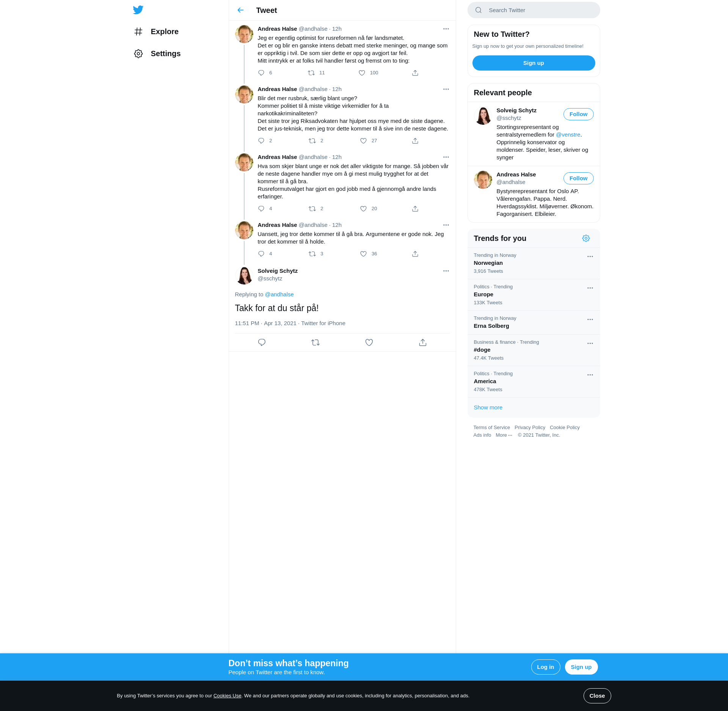Open more options on 'Hva som skjer' tweet
Viewport: 728px width, 711px height.
click(446, 157)
